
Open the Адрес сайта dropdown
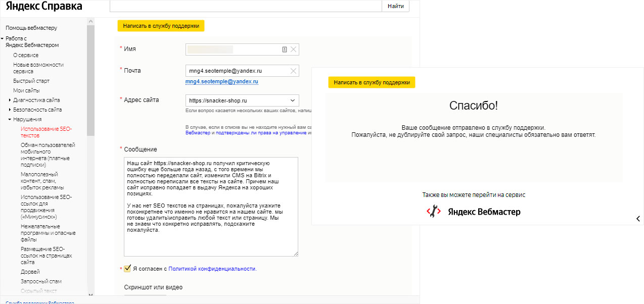point(242,100)
